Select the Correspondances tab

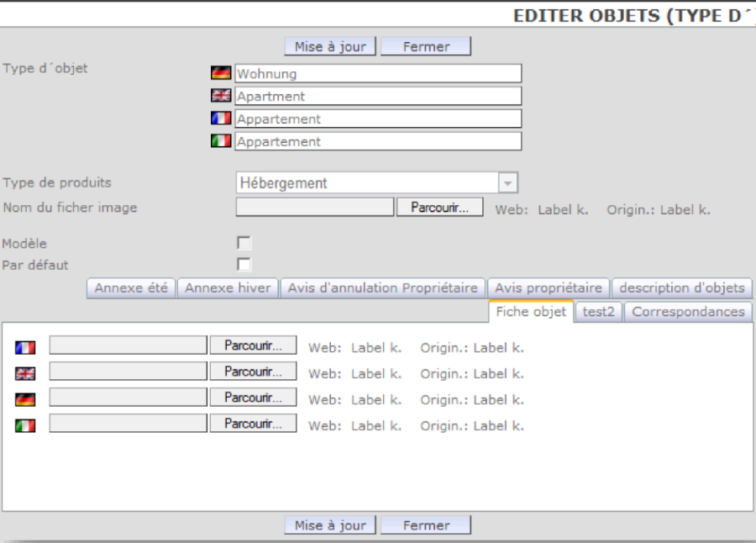688,312
